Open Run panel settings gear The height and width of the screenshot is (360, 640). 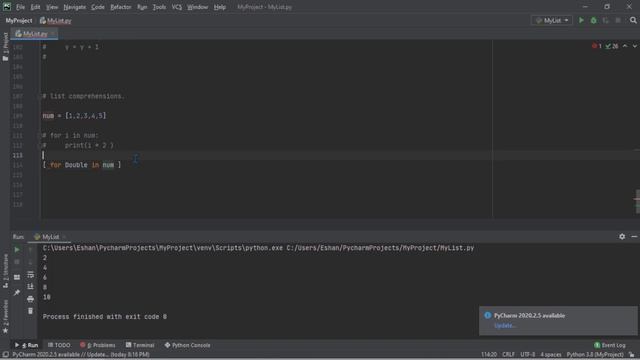[622, 236]
